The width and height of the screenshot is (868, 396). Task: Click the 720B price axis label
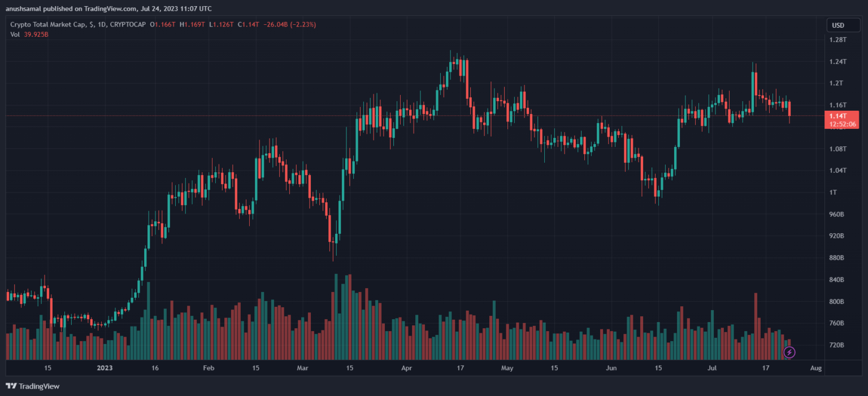coord(836,345)
